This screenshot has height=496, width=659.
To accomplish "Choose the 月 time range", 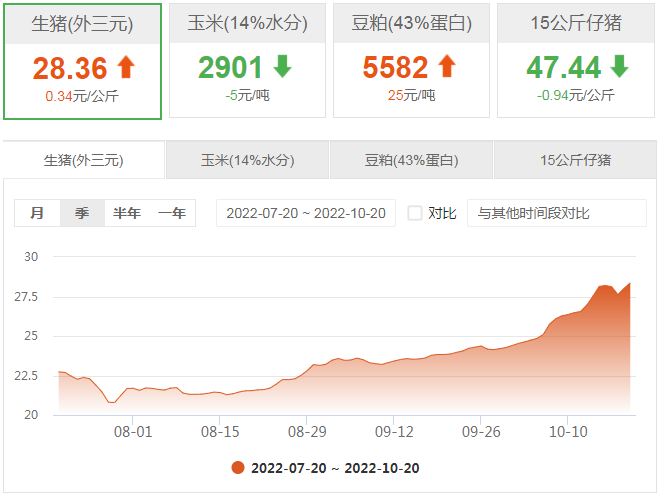I will click(x=37, y=213).
